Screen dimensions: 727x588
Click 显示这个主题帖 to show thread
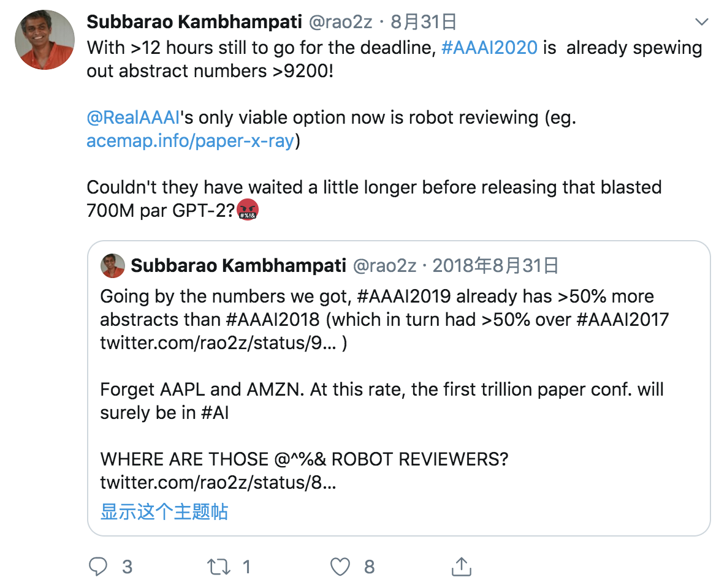point(164,511)
